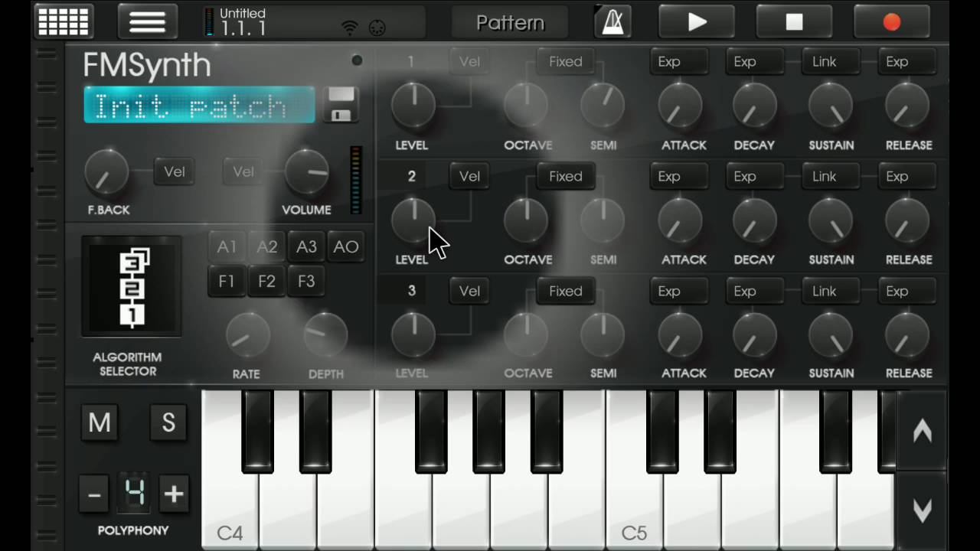Screen dimensions: 980x551
Task: Click the S solo button
Action: pyautogui.click(x=168, y=422)
